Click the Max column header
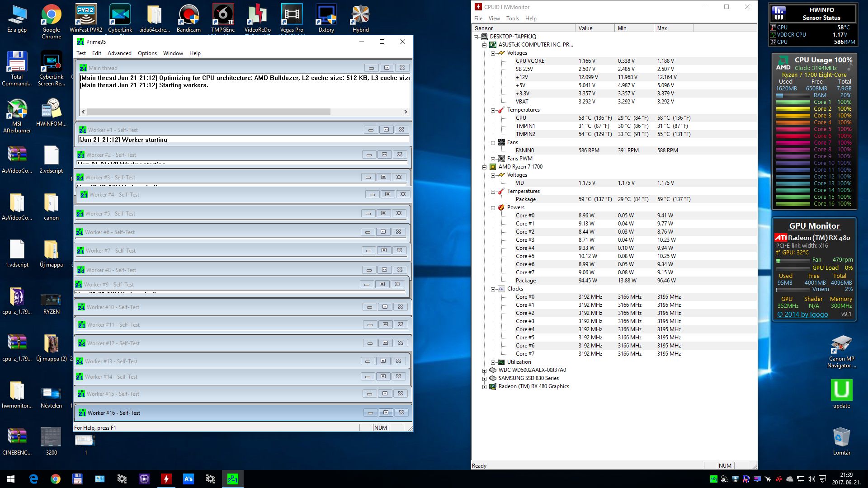868x488 pixels. (x=673, y=28)
